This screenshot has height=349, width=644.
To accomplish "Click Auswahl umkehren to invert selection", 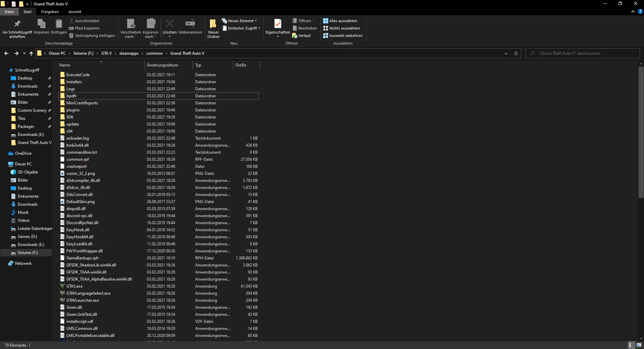I will pyautogui.click(x=343, y=36).
